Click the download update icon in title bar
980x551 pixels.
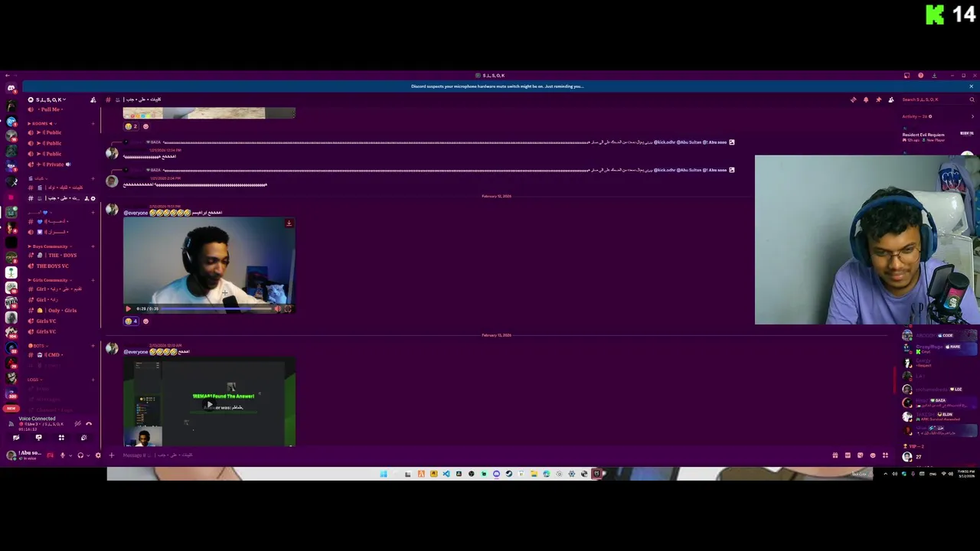pos(934,75)
